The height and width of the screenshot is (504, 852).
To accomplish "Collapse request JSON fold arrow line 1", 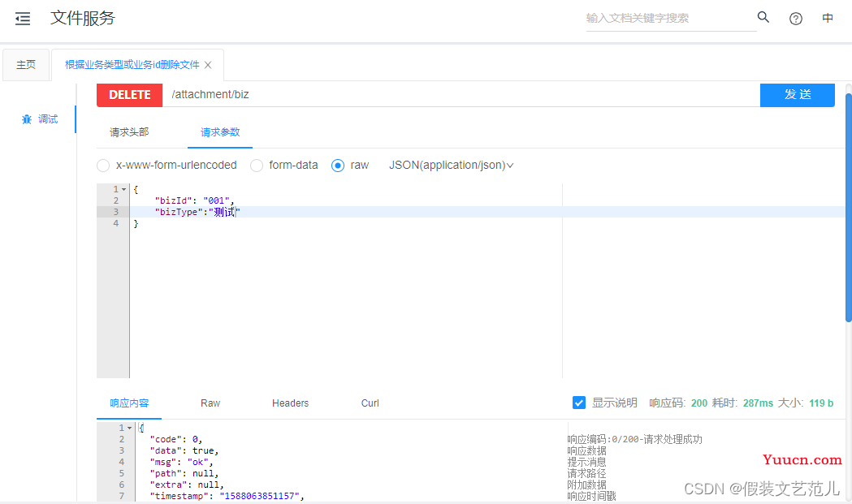I will 124,190.
